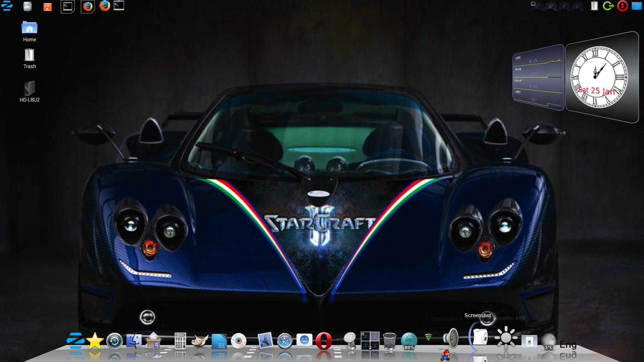
Task: Open the Mail stamp icon in dock
Action: 265,341
